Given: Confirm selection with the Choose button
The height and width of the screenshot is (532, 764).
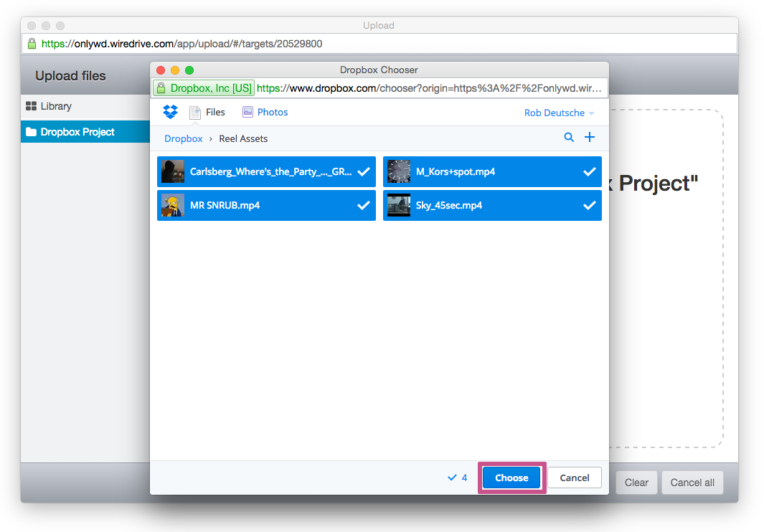Looking at the screenshot, I should [x=511, y=477].
